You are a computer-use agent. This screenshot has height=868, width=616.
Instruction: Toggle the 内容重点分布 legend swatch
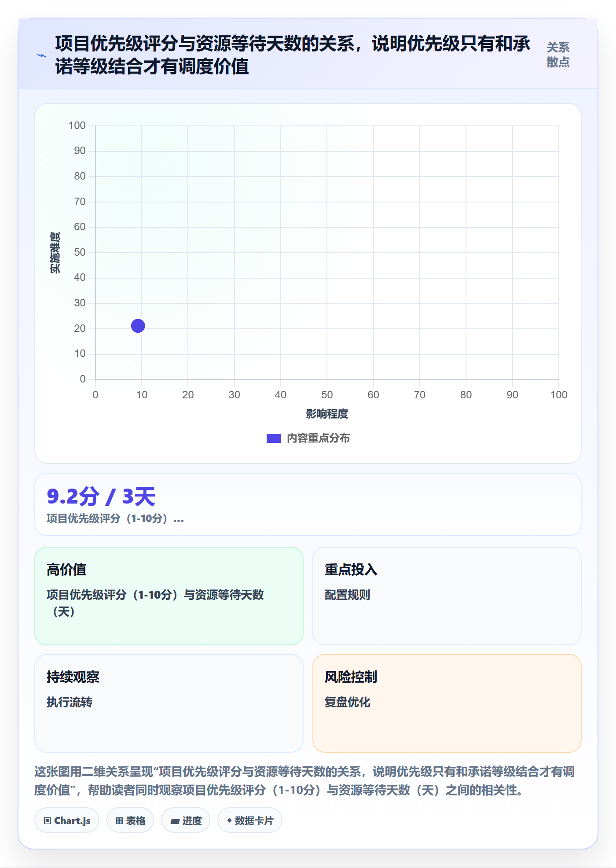273,438
